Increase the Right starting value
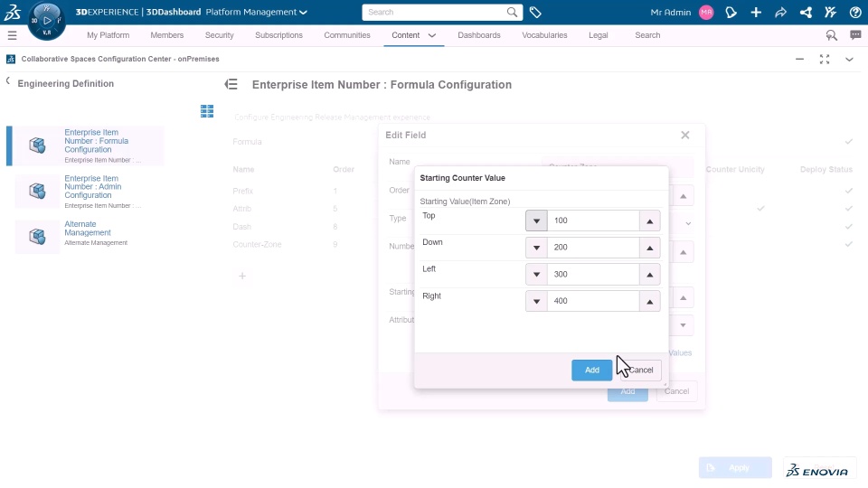This screenshot has width=868, height=488. (650, 301)
